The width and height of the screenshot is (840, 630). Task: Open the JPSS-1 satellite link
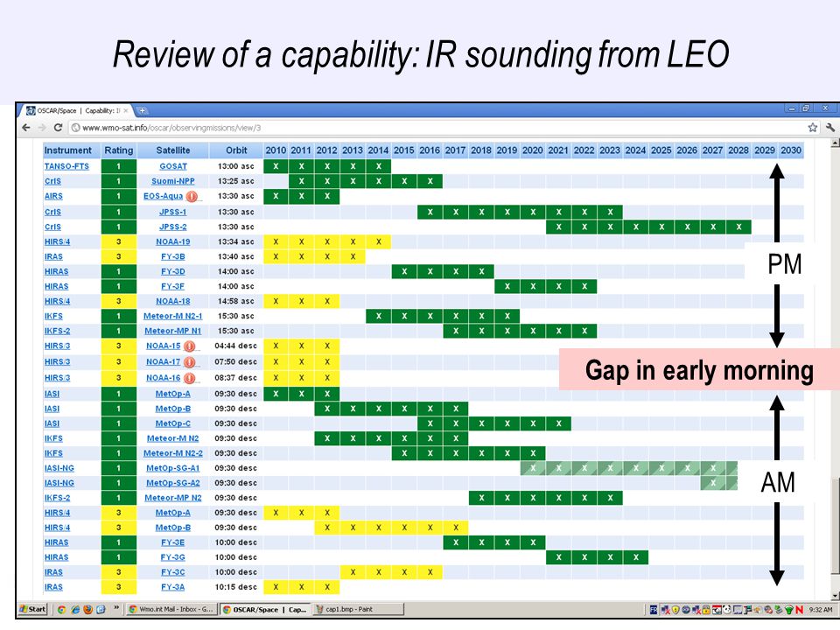pyautogui.click(x=173, y=212)
